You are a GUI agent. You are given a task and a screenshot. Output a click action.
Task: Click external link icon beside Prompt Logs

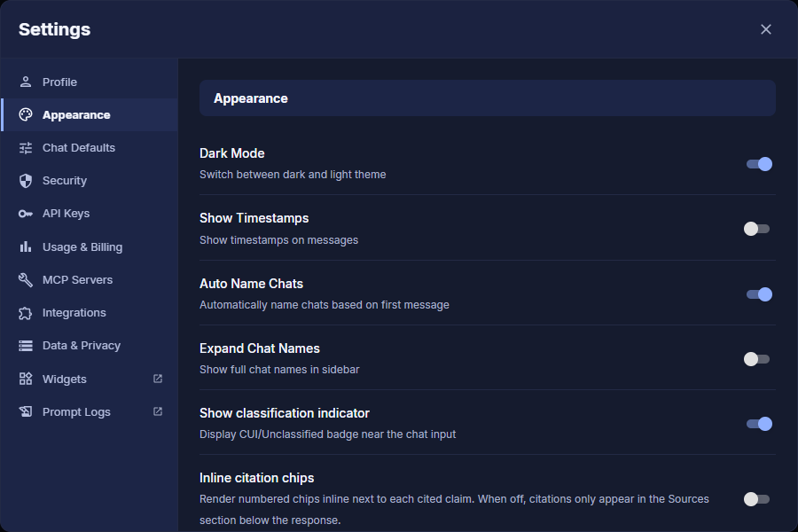point(158,411)
